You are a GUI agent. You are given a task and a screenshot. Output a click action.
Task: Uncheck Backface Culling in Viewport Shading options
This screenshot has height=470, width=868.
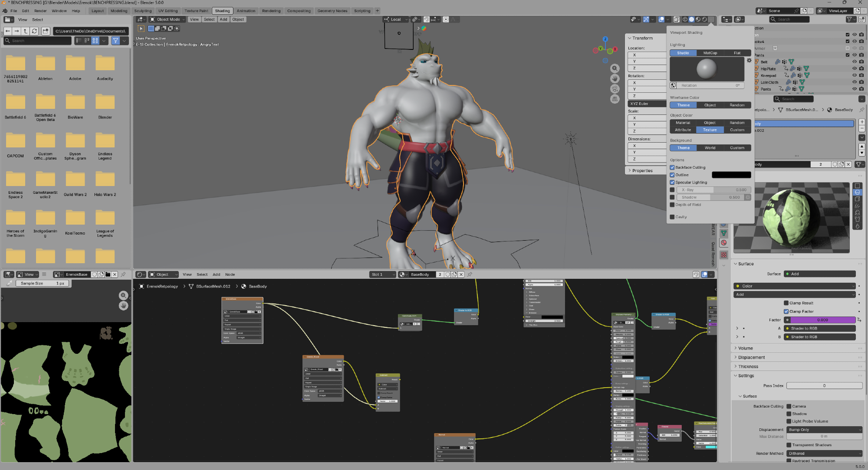click(672, 167)
